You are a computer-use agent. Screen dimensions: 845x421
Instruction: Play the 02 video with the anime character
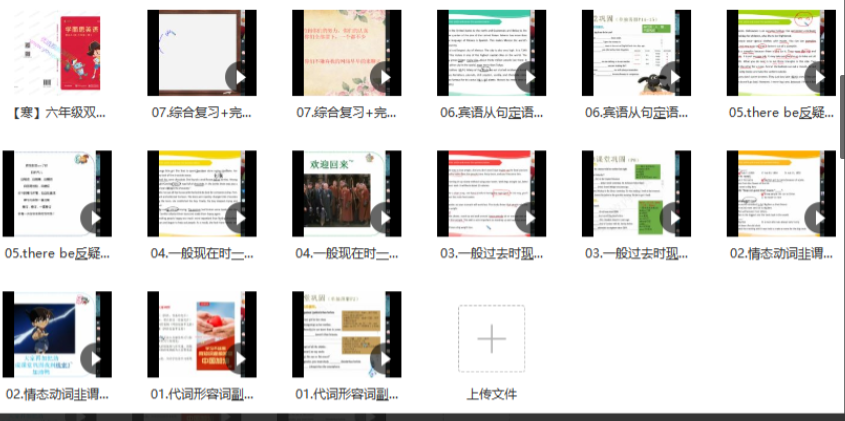(x=92, y=357)
